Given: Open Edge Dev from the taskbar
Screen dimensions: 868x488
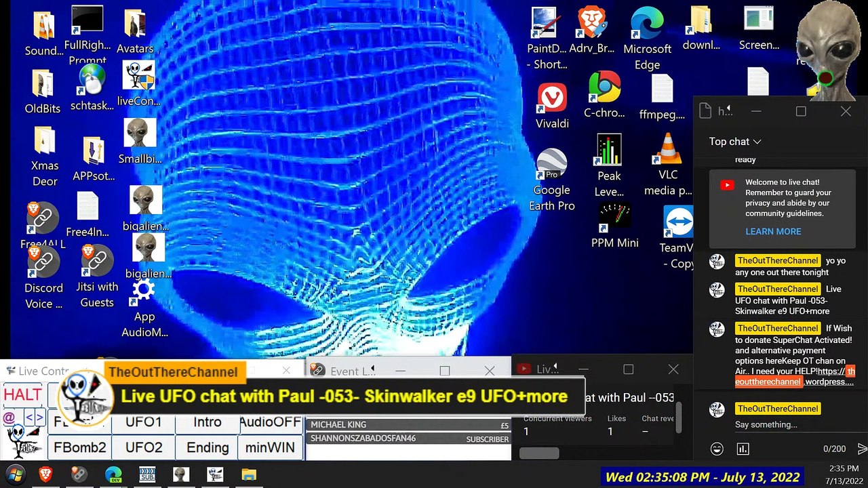Looking at the screenshot, I should pos(113,474).
